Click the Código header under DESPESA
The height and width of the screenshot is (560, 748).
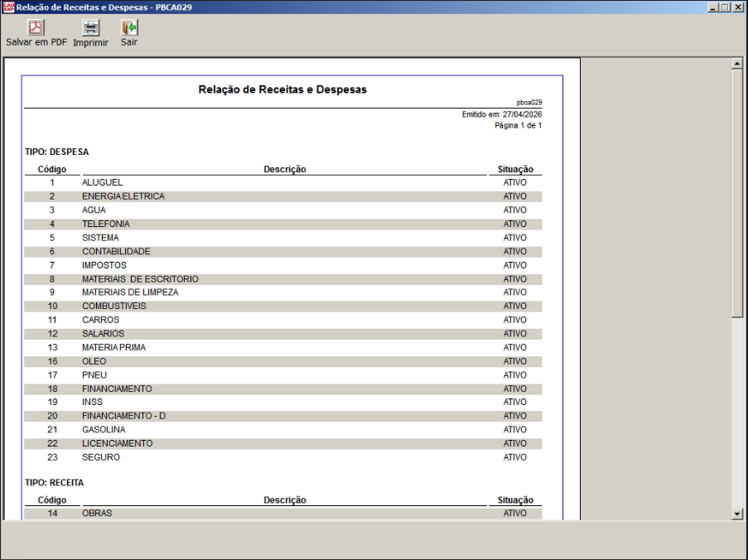(52, 169)
